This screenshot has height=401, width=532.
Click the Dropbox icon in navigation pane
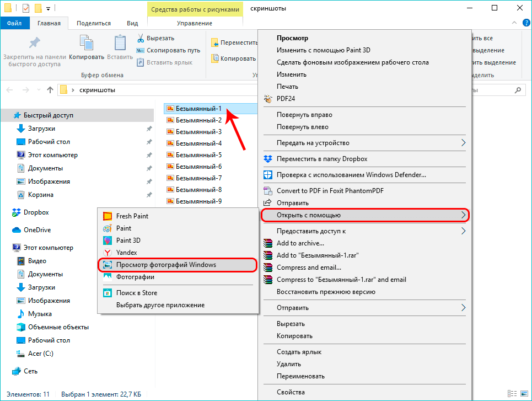pos(17,212)
